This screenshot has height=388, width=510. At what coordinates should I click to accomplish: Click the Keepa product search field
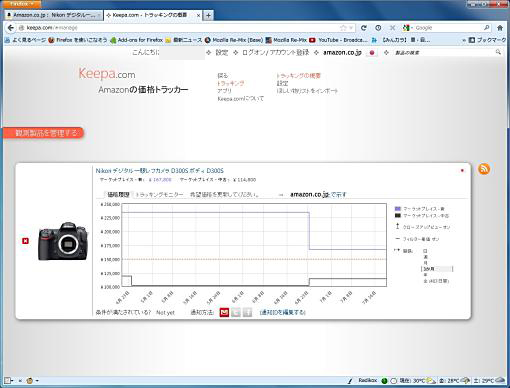tap(443, 53)
